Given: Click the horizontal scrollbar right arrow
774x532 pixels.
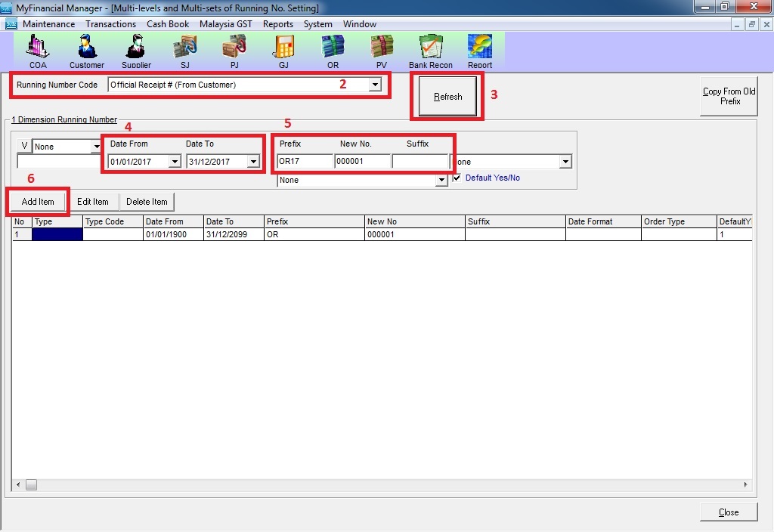Looking at the screenshot, I should coord(746,484).
